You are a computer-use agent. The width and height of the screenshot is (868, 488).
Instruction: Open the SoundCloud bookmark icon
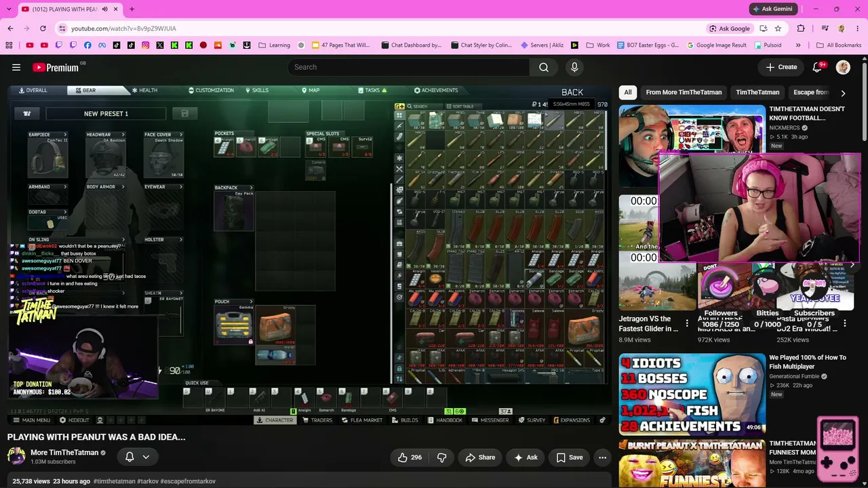click(x=218, y=45)
